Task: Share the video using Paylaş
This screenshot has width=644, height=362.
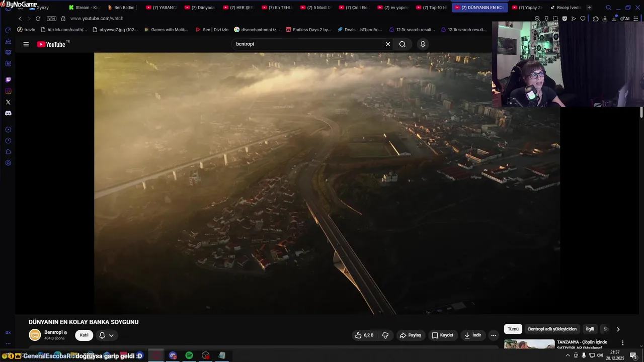Action: tap(411, 335)
